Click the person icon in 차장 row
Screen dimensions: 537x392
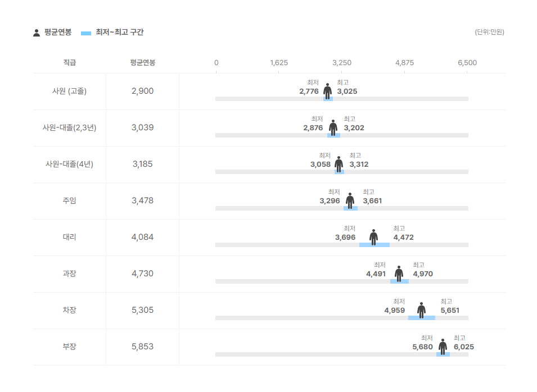pyautogui.click(x=422, y=311)
